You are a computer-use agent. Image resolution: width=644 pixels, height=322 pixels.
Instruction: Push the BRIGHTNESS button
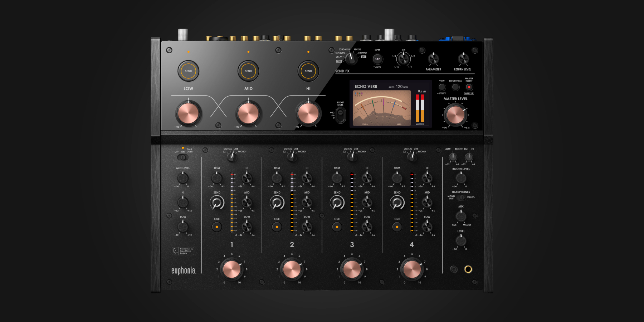point(455,87)
